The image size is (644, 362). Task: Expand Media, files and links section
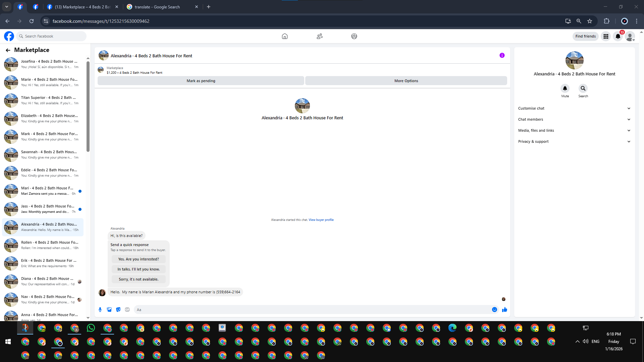tap(574, 130)
